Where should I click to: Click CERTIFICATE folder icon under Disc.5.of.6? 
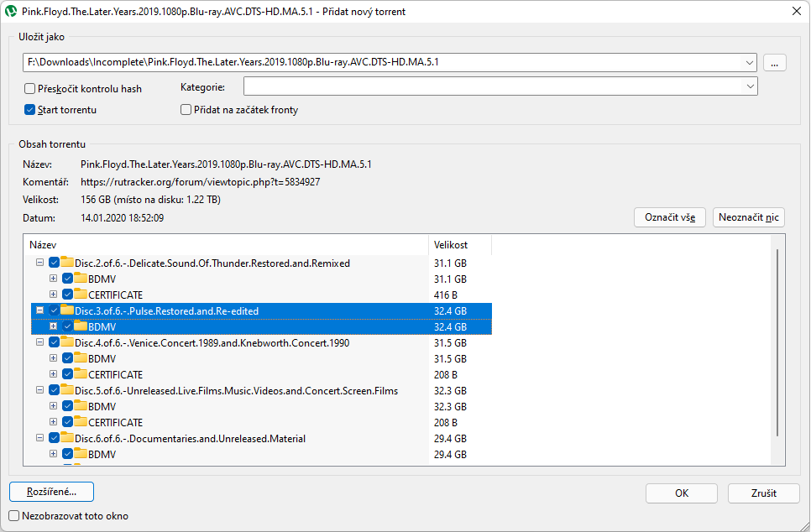coord(81,422)
